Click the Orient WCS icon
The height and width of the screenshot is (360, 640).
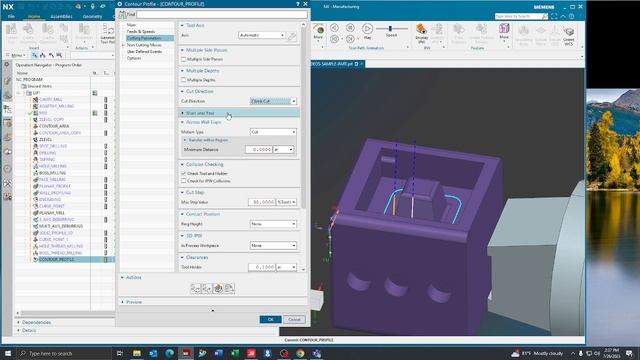(x=569, y=34)
